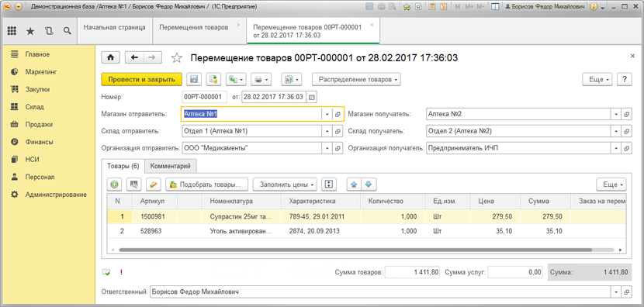Click the Номер field 00РТ-000001
644x307 pixels.
click(x=204, y=97)
